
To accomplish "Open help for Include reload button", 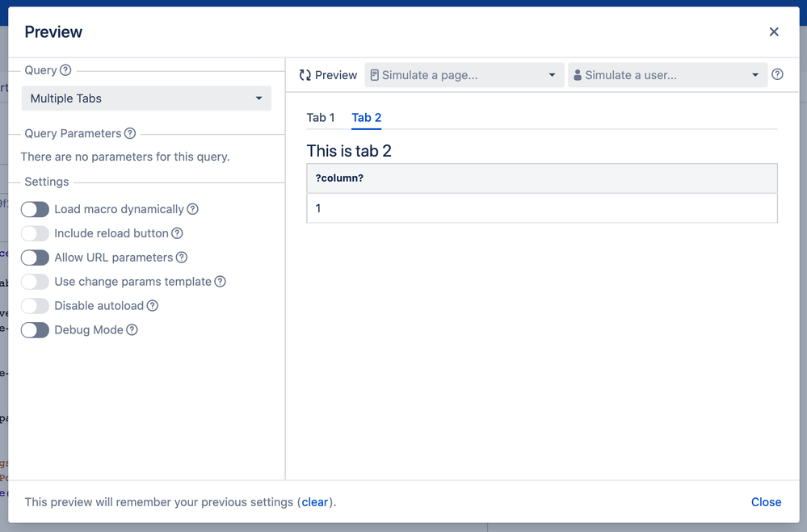I will point(177,233).
